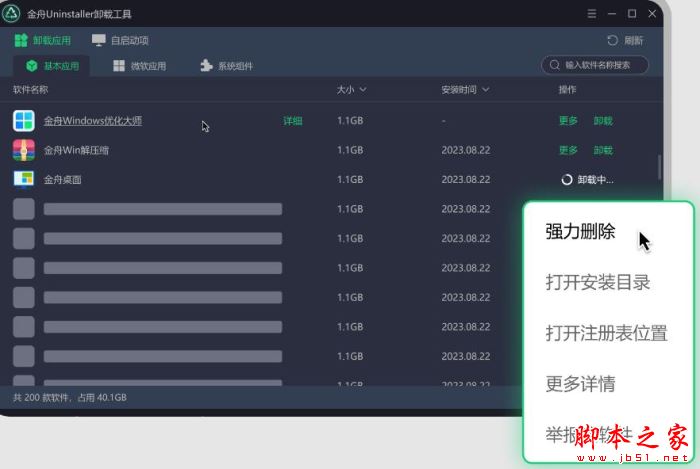Open the hamburger menu in title bar
The width and height of the screenshot is (700, 469).
point(592,14)
